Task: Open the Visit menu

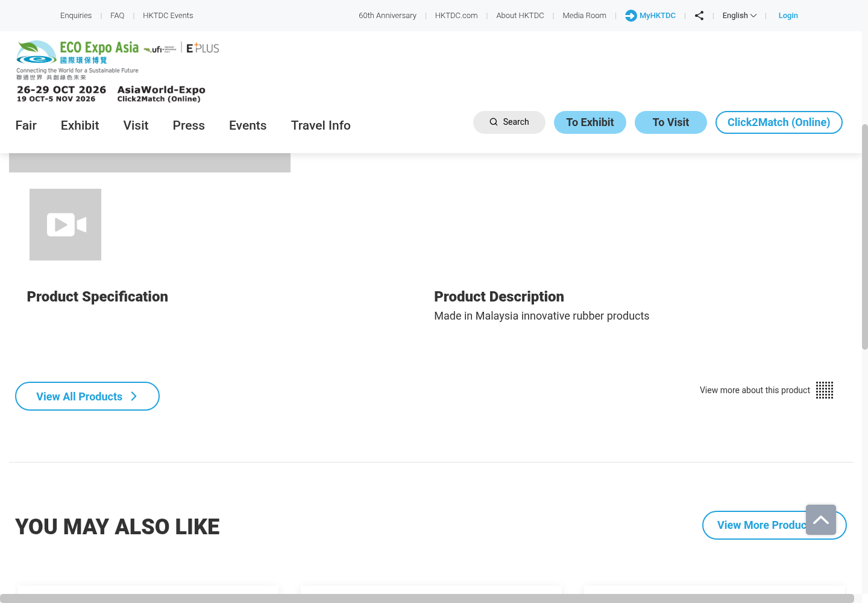Action: 136,125
